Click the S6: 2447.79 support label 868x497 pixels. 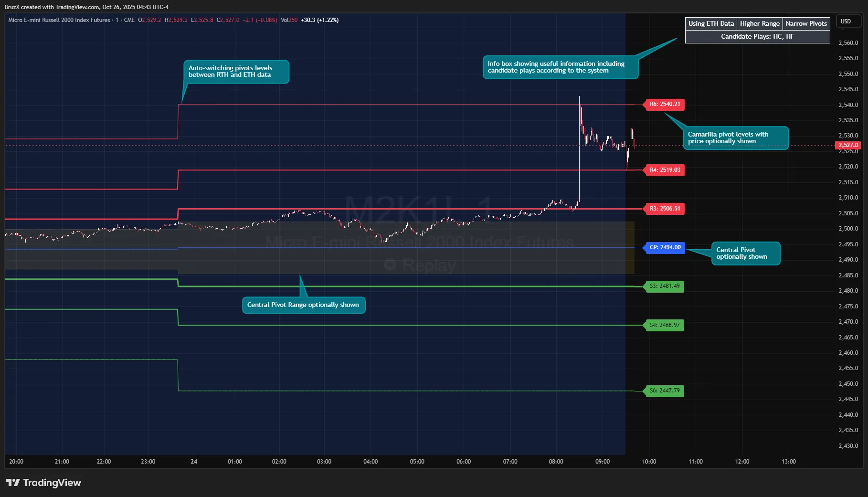[x=665, y=391]
